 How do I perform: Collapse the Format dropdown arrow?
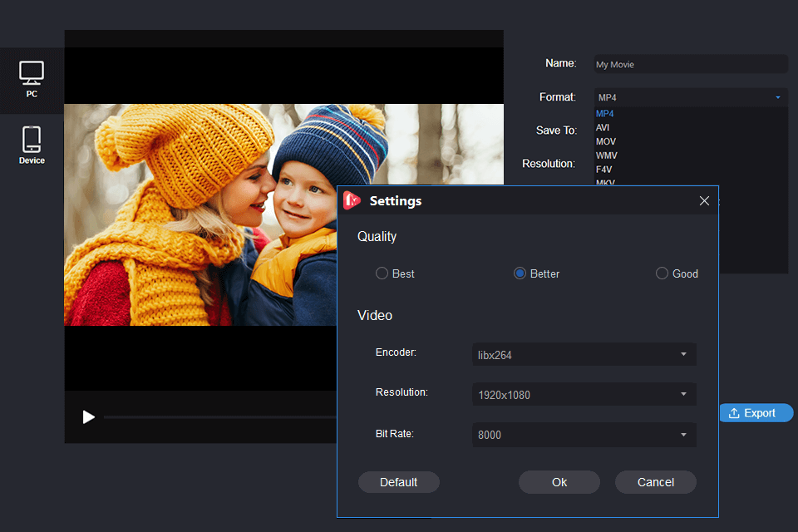[778, 98]
